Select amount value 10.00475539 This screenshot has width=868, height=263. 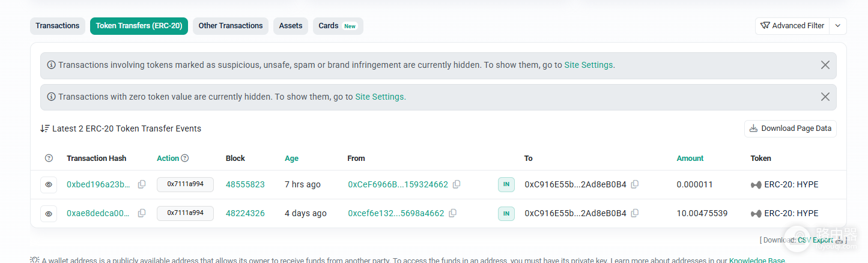702,213
